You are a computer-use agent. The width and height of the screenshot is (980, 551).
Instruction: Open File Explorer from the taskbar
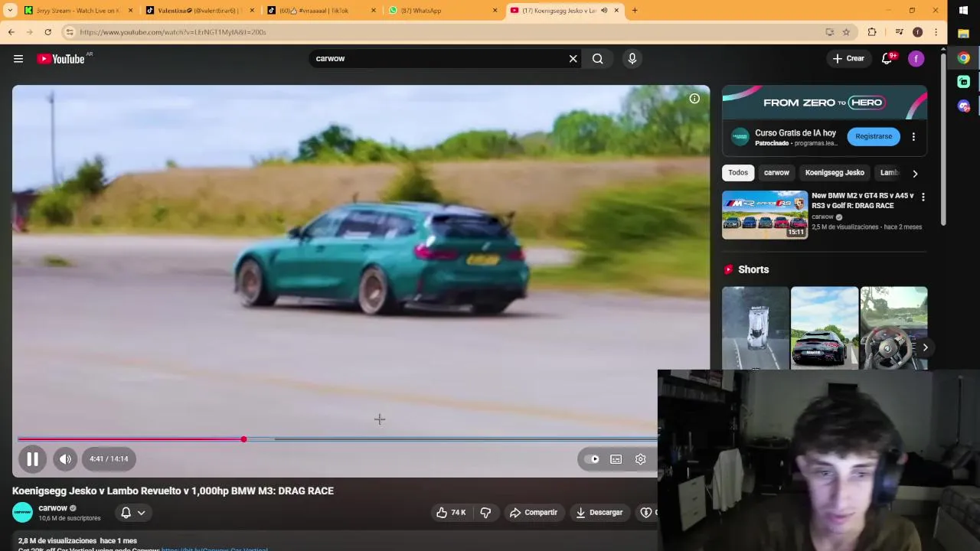click(x=964, y=34)
